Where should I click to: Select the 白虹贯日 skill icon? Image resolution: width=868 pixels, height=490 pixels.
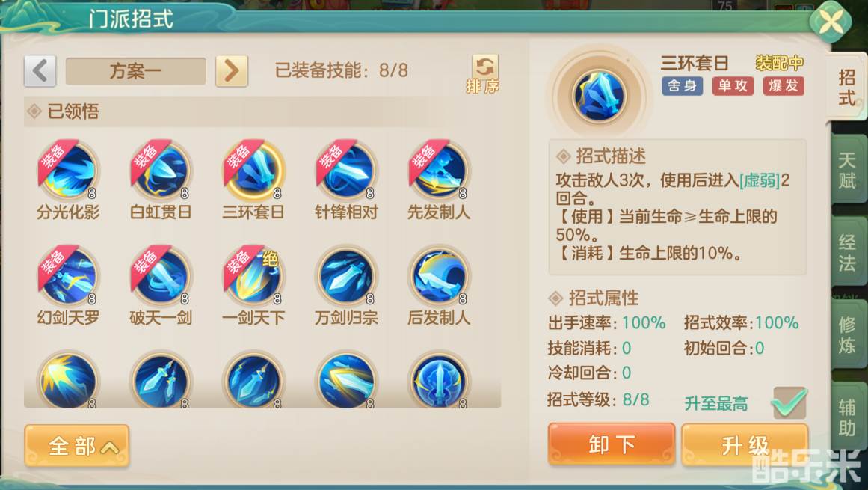[161, 171]
